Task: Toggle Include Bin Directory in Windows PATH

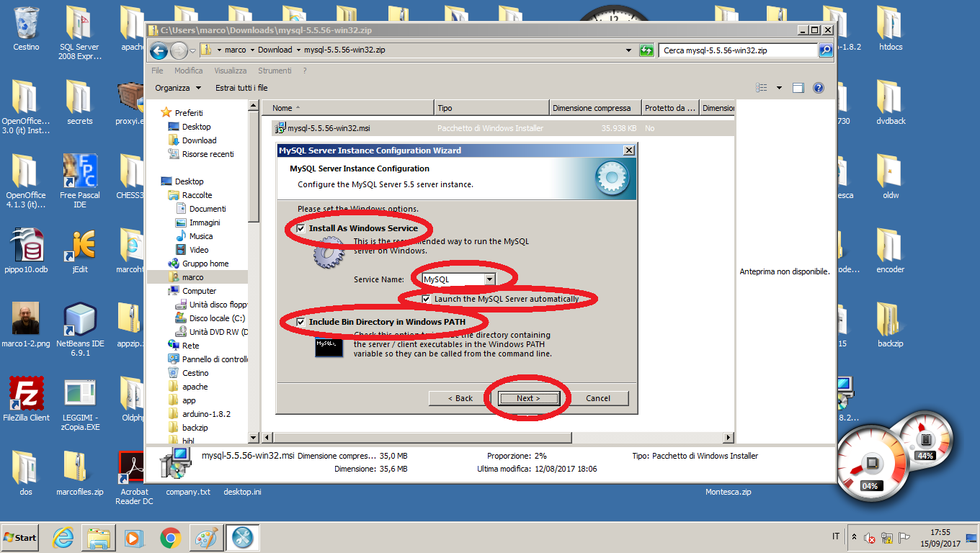Action: (300, 322)
